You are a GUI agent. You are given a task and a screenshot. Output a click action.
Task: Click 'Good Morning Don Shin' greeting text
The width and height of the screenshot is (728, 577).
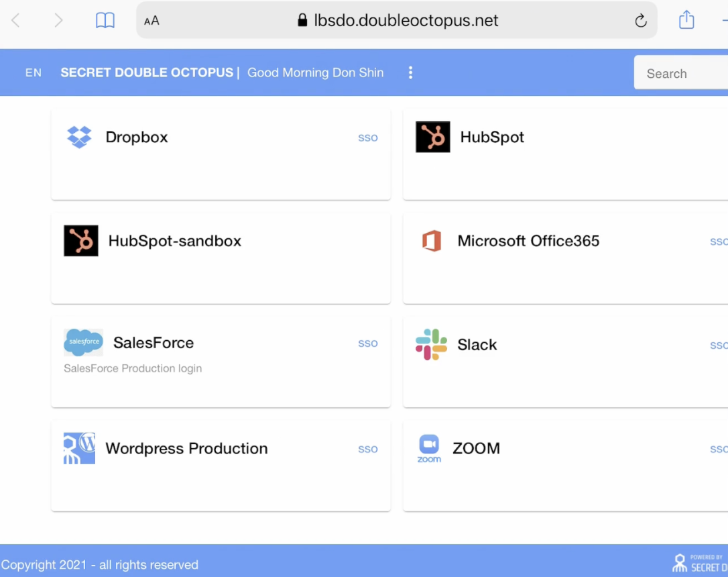pos(315,72)
